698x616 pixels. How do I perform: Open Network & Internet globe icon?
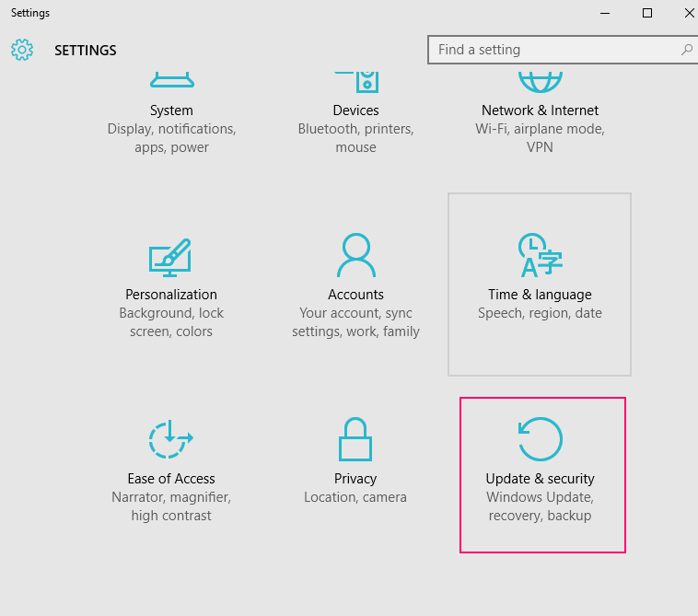point(541,82)
